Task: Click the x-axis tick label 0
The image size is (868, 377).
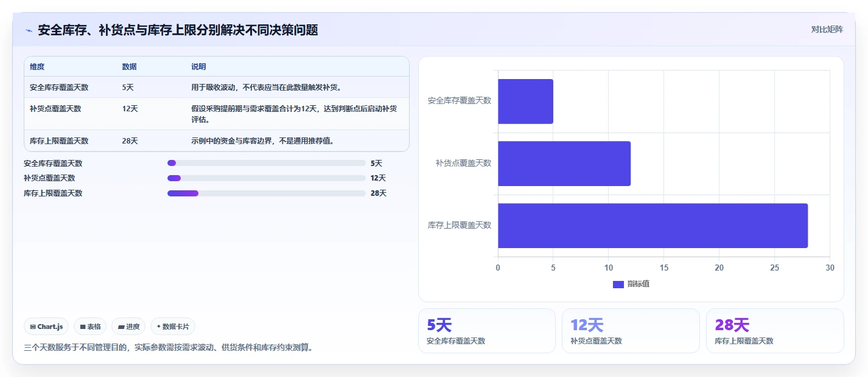Action: pyautogui.click(x=498, y=268)
